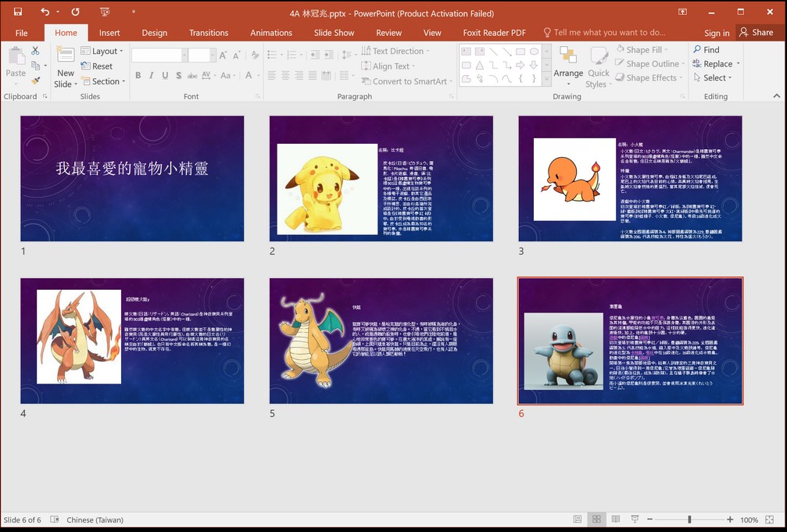Viewport: 787px width, 532px height.
Task: Increase font size button
Action: [223, 55]
